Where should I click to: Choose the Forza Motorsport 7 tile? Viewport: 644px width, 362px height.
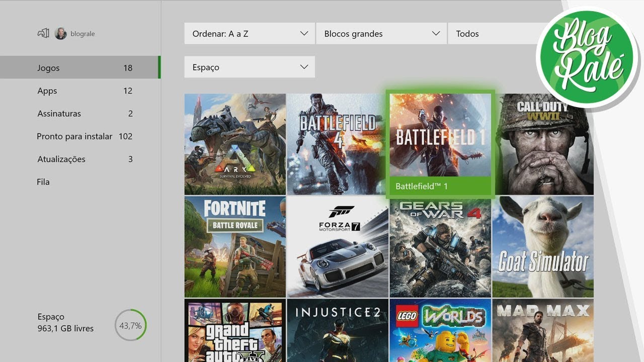338,247
